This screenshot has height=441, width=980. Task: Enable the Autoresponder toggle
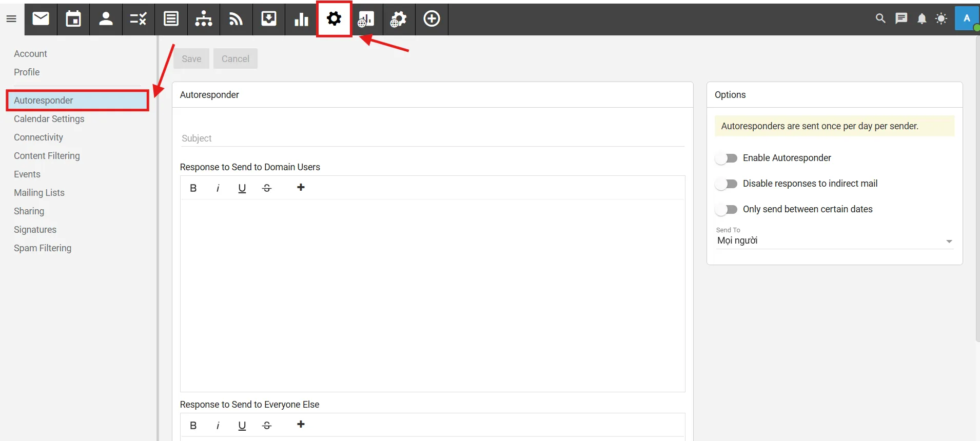click(727, 158)
